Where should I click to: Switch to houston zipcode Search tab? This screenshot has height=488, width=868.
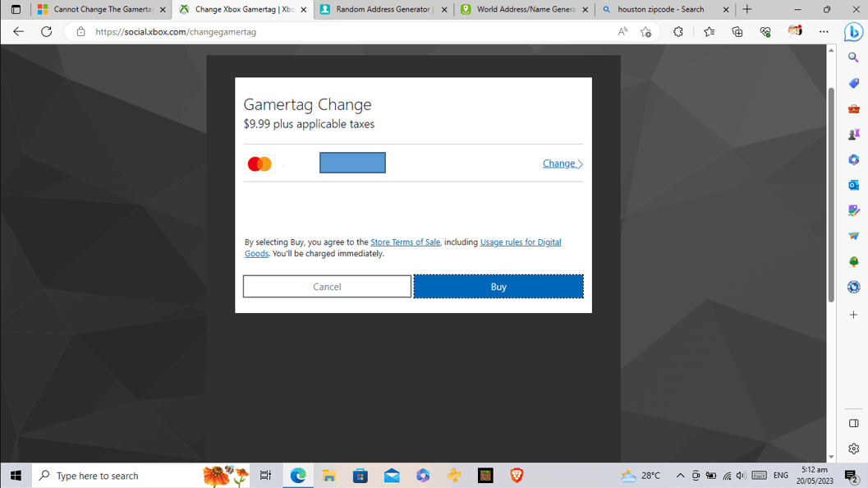pos(665,9)
